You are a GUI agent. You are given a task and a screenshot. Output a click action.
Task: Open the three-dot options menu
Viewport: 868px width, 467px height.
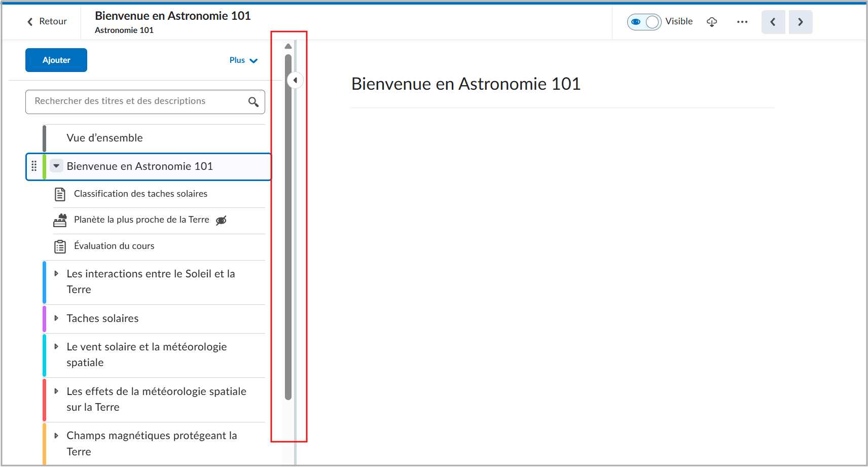[x=742, y=22]
